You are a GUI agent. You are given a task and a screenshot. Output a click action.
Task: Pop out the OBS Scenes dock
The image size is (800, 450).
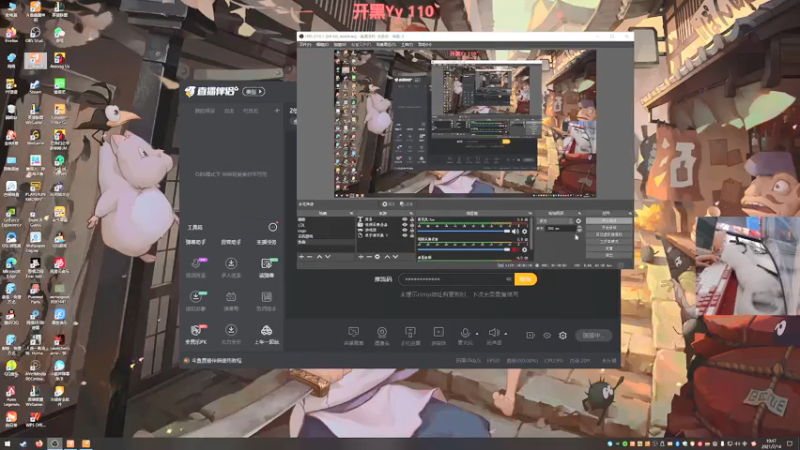tap(351, 213)
